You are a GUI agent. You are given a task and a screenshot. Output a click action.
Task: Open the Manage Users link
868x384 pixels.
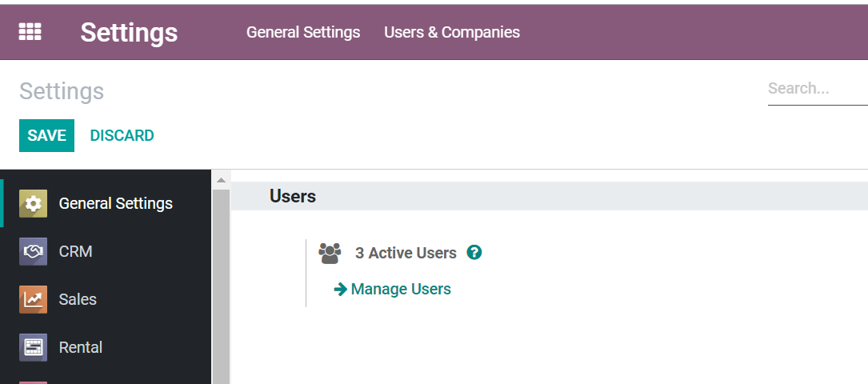393,289
